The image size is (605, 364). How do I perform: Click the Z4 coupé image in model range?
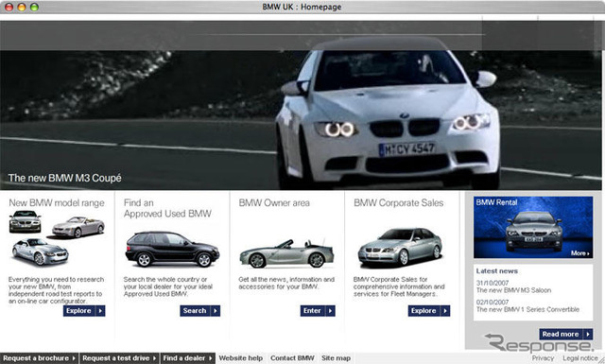pos(40,251)
